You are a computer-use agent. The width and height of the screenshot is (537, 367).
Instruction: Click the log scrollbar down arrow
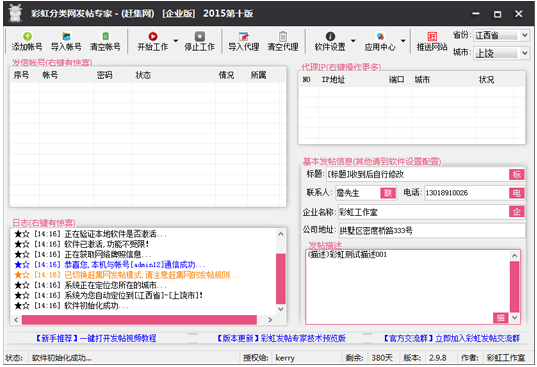point(281,309)
